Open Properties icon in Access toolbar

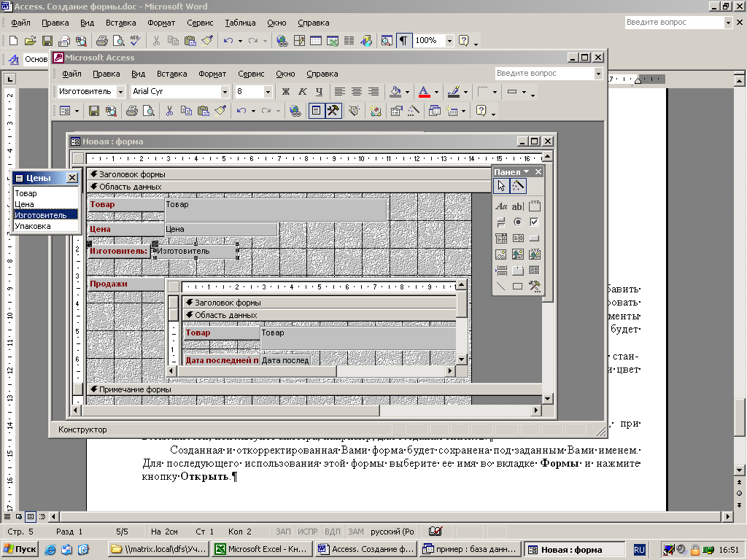click(396, 111)
